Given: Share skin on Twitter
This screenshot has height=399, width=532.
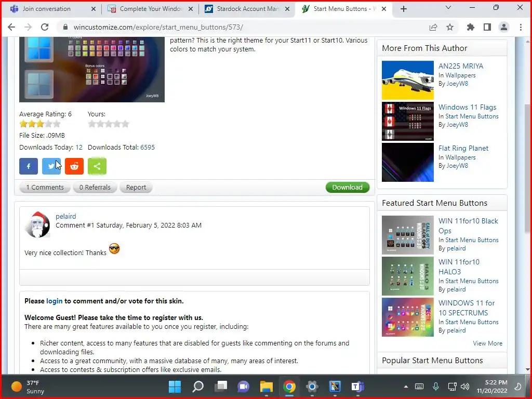Looking at the screenshot, I should (x=51, y=166).
